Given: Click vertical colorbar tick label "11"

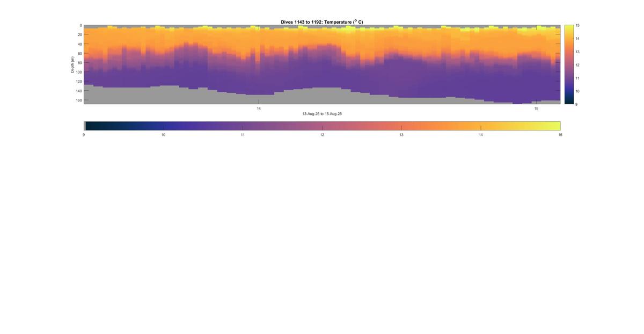Looking at the screenshot, I should (x=578, y=78).
